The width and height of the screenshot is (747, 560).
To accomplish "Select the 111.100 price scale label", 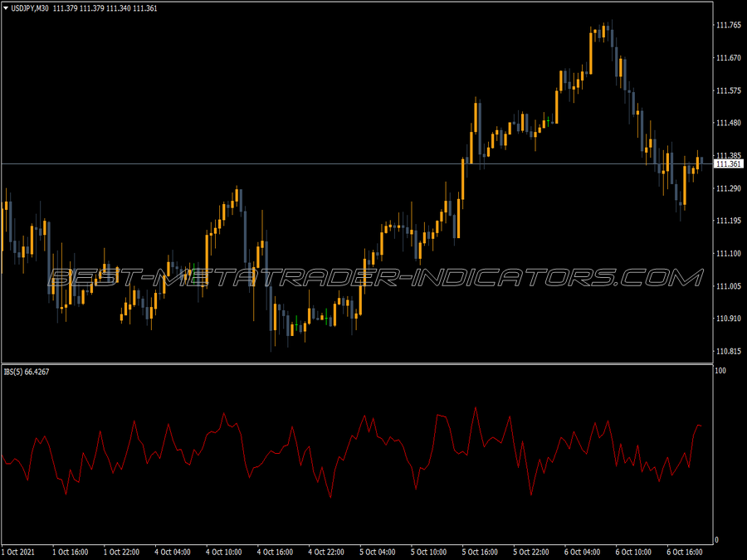I will 729,253.
